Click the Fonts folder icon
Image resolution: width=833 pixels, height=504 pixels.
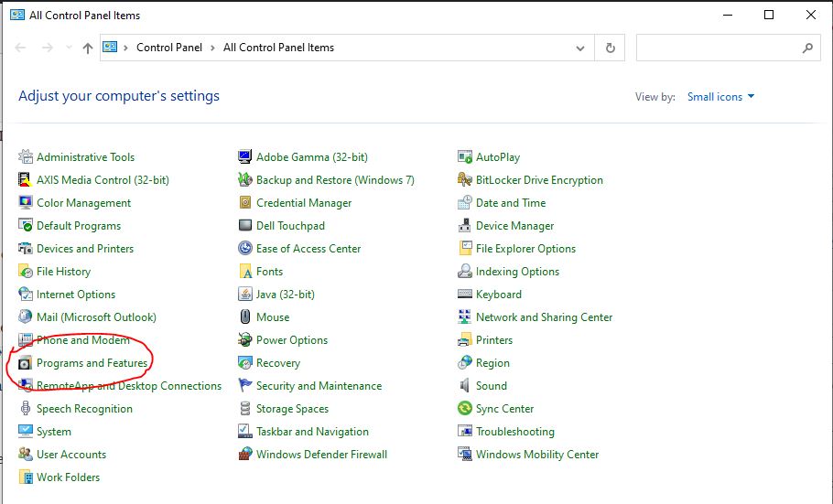[245, 271]
